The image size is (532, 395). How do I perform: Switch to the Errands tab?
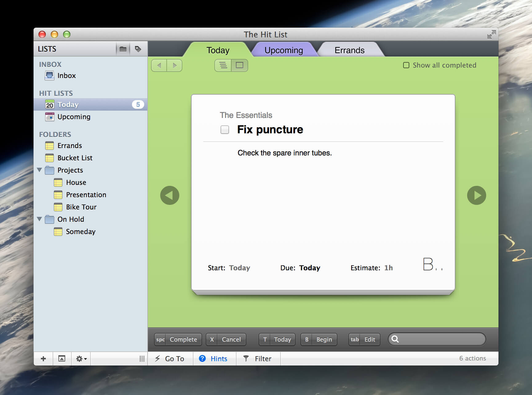pyautogui.click(x=349, y=50)
